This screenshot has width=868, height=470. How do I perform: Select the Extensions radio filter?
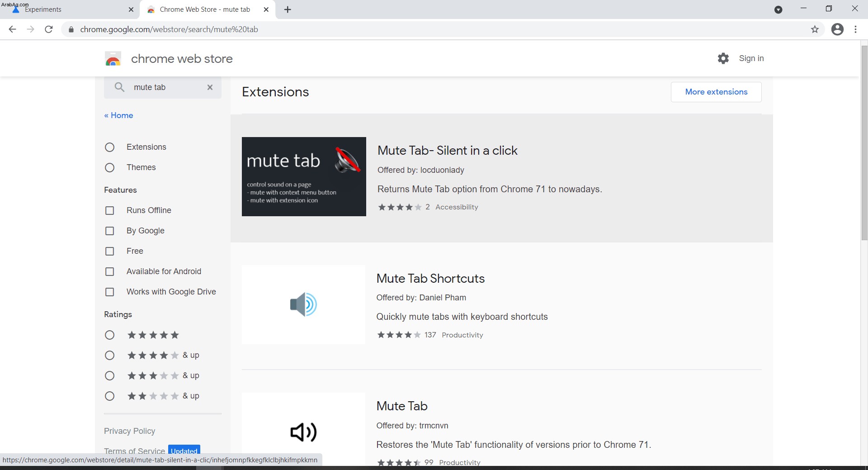click(109, 147)
